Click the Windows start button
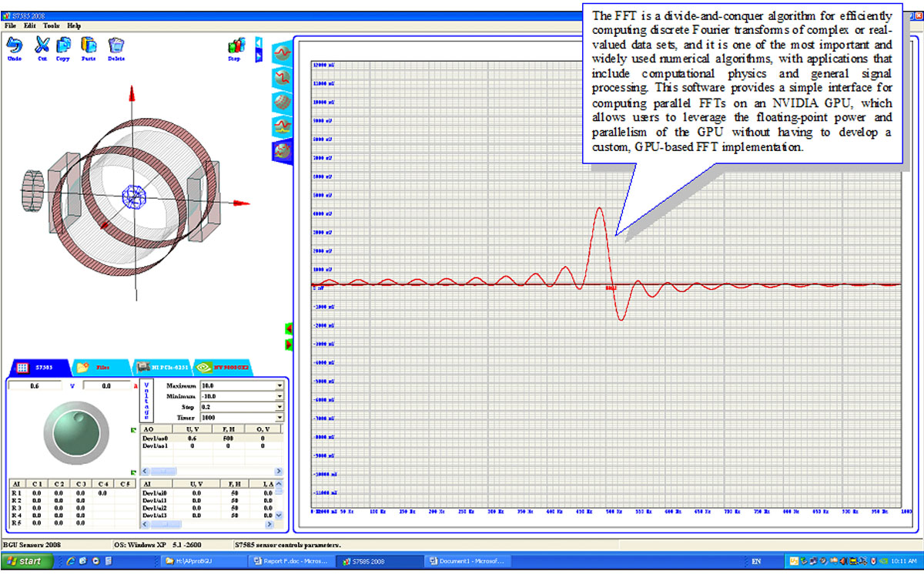The height and width of the screenshot is (578, 924). 25,561
